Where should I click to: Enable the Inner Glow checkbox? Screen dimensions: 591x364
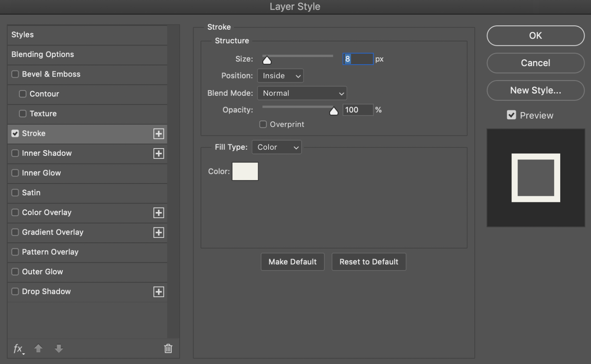[15, 173]
